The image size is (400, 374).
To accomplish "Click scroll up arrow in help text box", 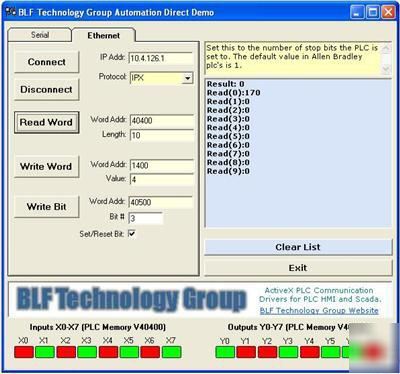I will click(x=386, y=49).
